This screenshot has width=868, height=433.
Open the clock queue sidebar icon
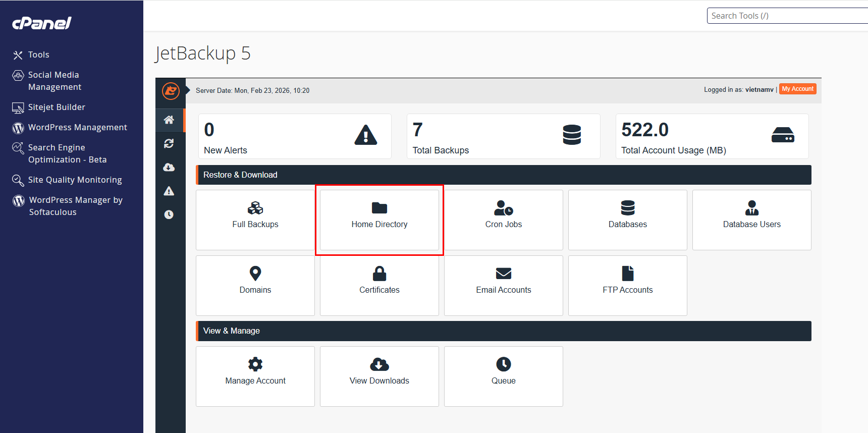[169, 214]
